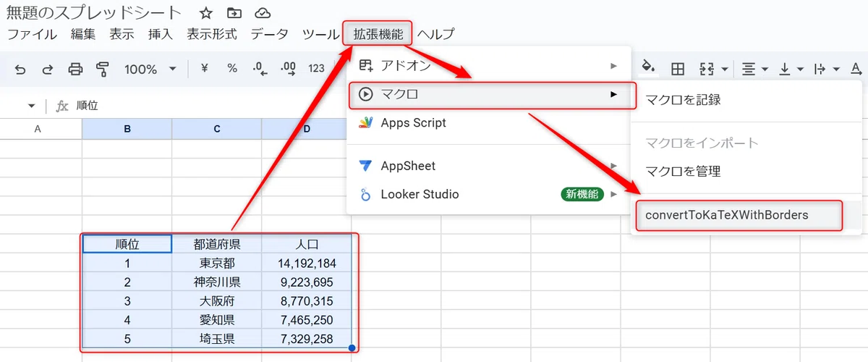Select the マクロ menu entry
Screen dimensions: 868x362
[x=489, y=94]
